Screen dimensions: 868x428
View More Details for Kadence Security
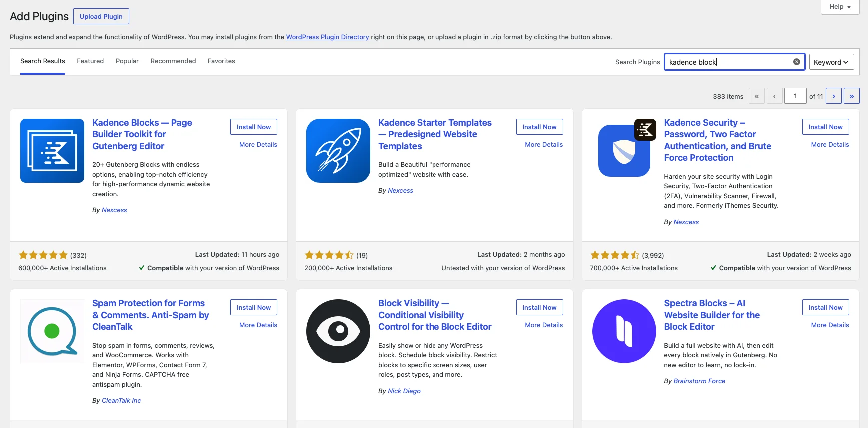point(830,144)
